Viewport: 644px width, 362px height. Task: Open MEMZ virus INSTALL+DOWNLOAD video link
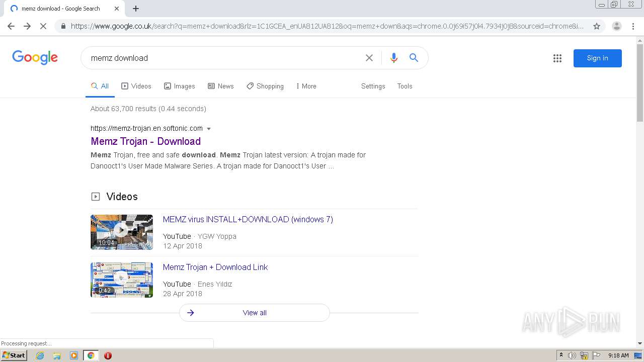point(248,219)
